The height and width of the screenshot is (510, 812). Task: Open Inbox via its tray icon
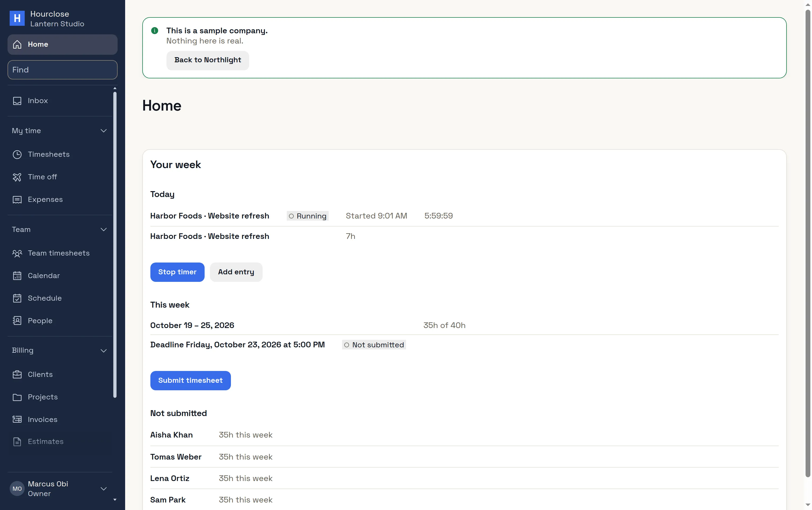tap(17, 101)
